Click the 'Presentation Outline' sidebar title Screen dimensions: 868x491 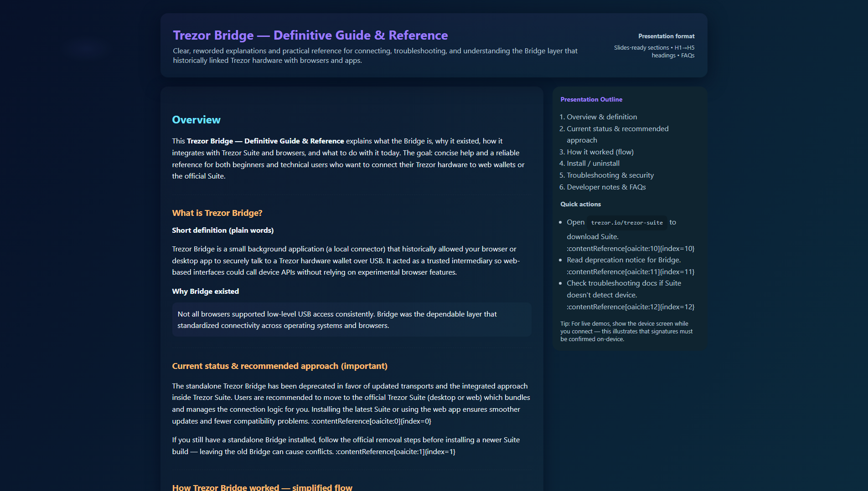point(591,99)
